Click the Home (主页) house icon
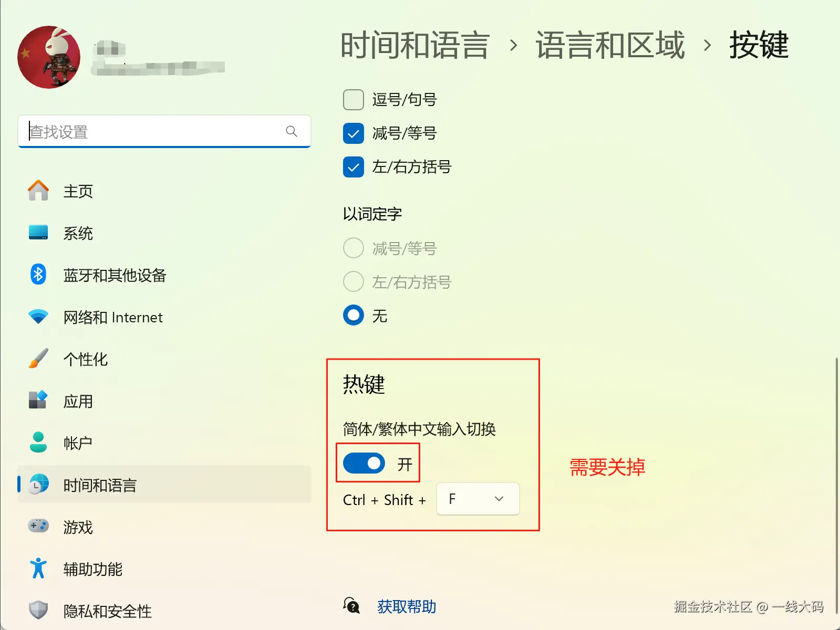 click(x=38, y=191)
